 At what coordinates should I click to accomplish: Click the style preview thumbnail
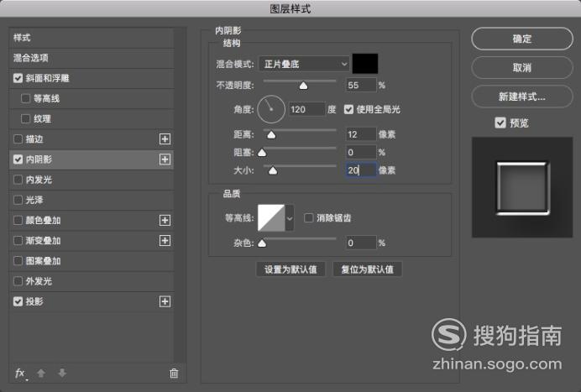[x=522, y=187]
